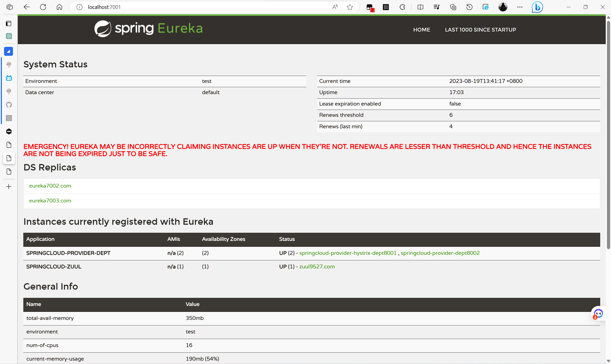
Task: Switch to the GitHub tab
Action: 9,105
